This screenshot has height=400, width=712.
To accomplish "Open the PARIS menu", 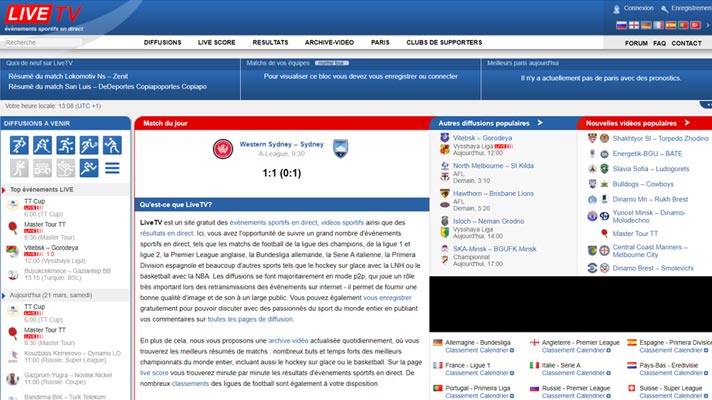I will click(x=380, y=42).
